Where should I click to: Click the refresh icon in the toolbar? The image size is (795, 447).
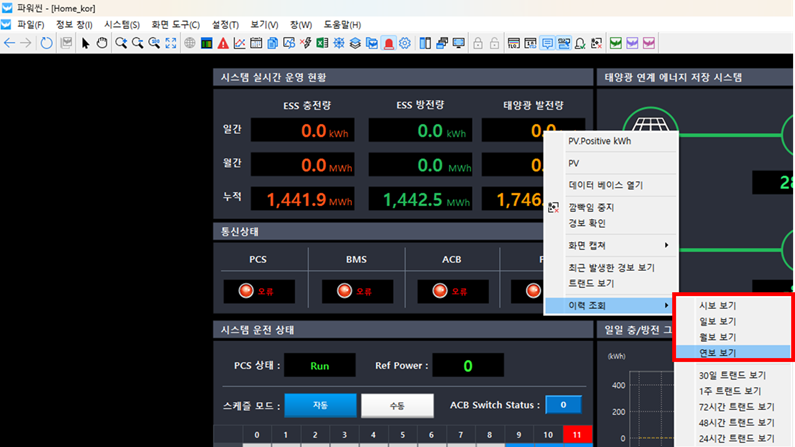(x=47, y=43)
